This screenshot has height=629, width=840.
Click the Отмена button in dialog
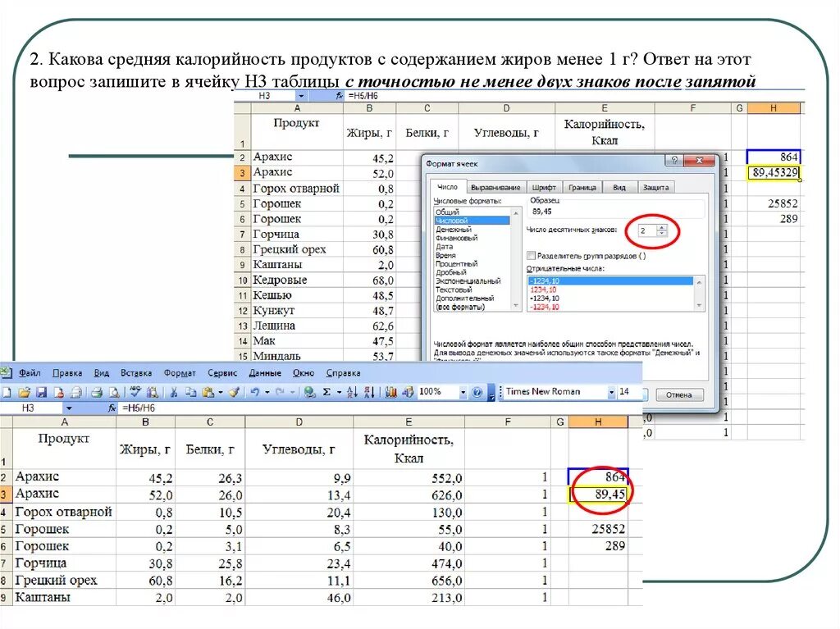pos(678,394)
